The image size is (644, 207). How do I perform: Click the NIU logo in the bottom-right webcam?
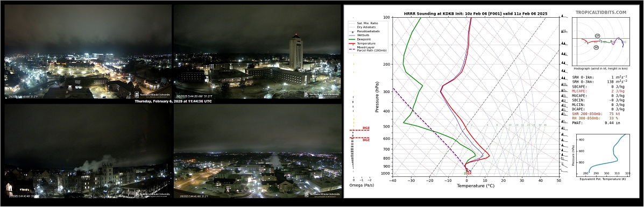pos(322,194)
